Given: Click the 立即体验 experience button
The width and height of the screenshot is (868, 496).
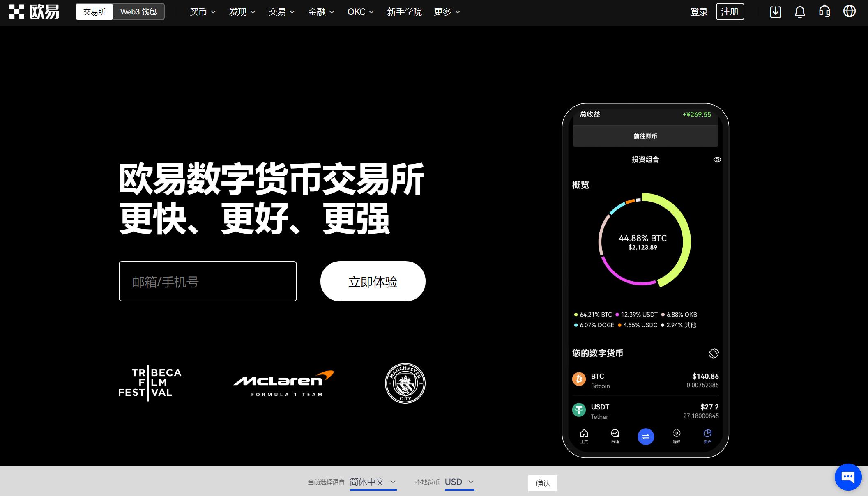Looking at the screenshot, I should point(373,281).
